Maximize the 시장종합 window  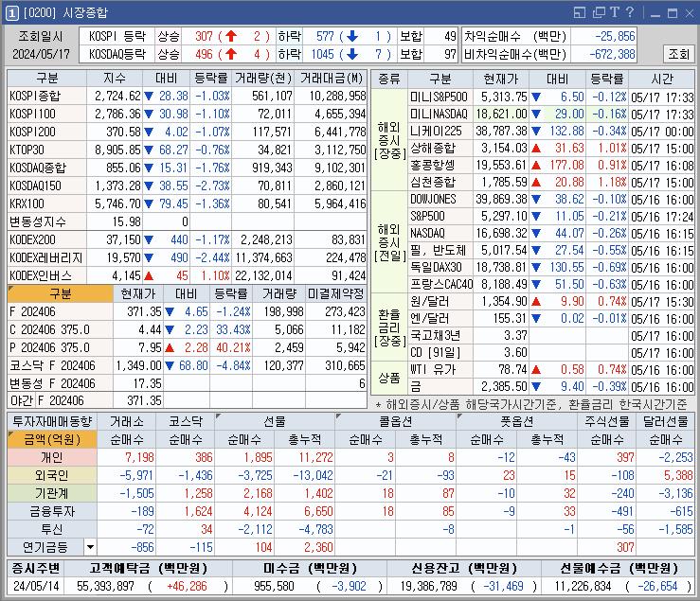click(673, 13)
